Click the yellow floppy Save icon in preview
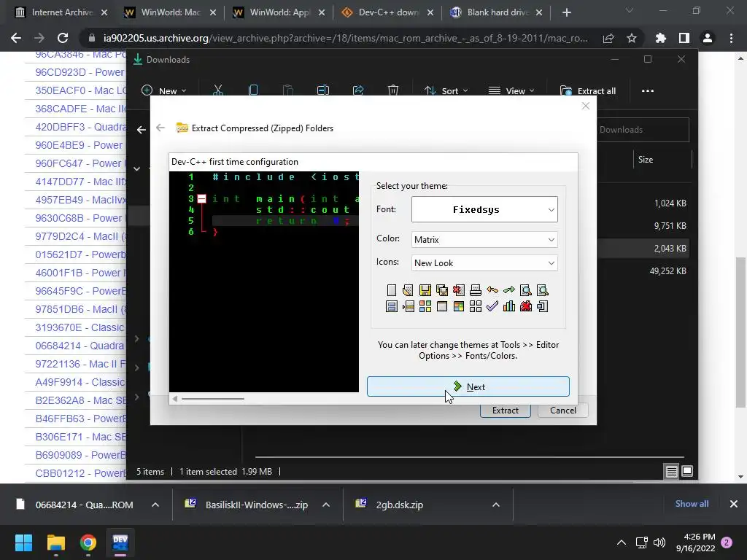 (425, 290)
